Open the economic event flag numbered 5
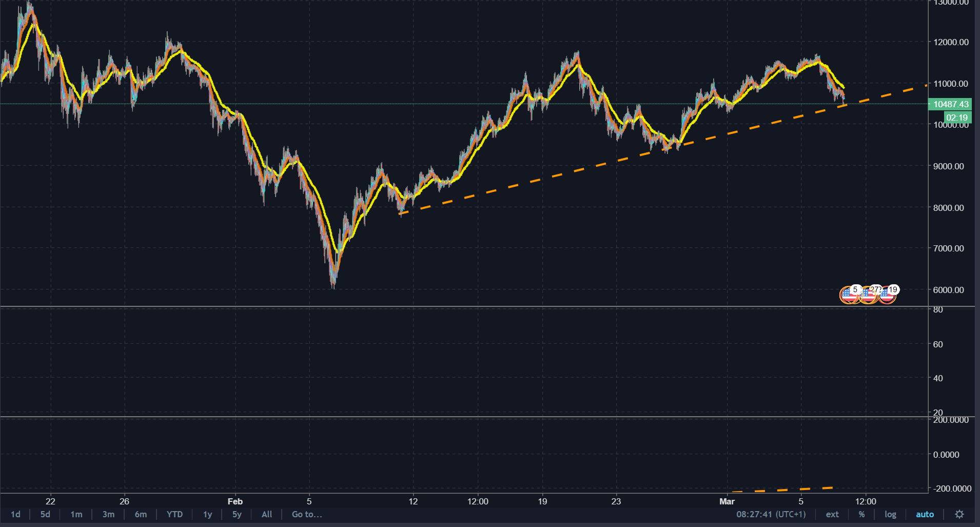This screenshot has width=980, height=527. [850, 295]
